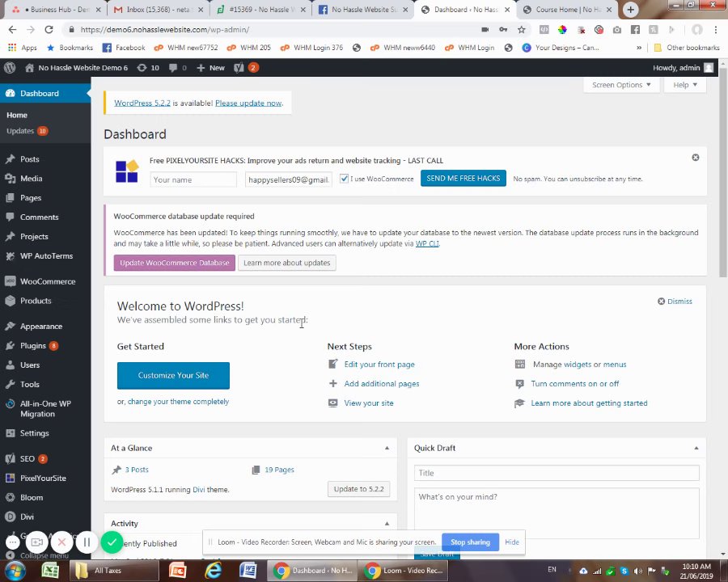
Task: Open 19 Pages link in At a Glance
Action: click(x=279, y=470)
